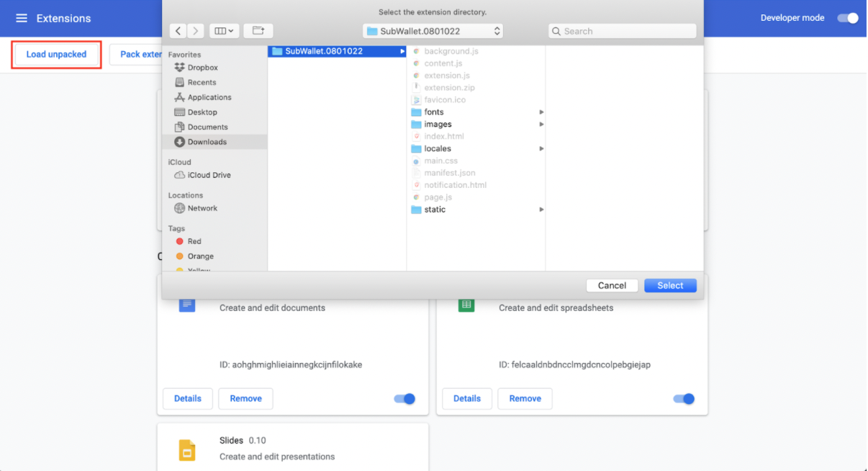868x471 pixels.
Task: Create a new folder via toolbar icon
Action: [x=258, y=31]
